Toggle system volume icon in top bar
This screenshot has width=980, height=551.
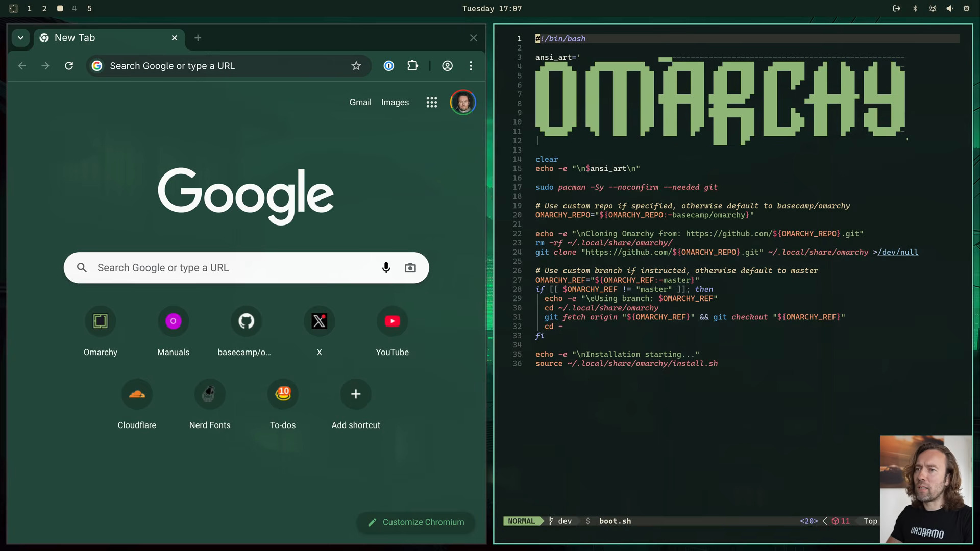click(949, 8)
